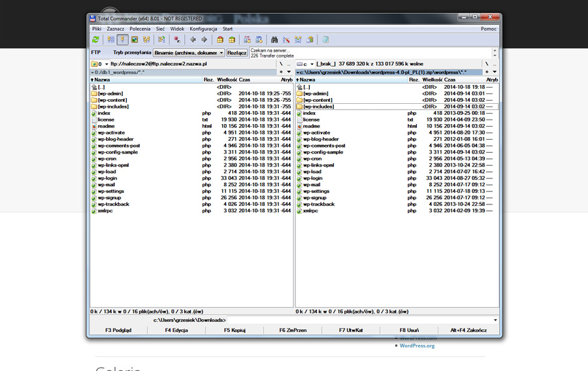Screen dimensions: 588x371
Task: Go to root with right panel backslash button
Action: (x=487, y=64)
